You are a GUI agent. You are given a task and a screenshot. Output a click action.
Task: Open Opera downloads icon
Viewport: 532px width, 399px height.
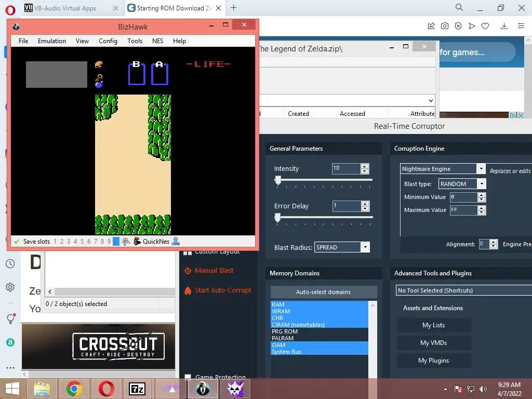coord(504,26)
